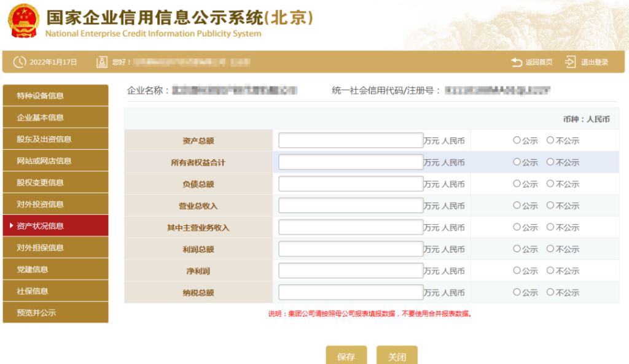The width and height of the screenshot is (629, 364).
Task: Select 不公示 for 负债总额
Action: (550, 184)
